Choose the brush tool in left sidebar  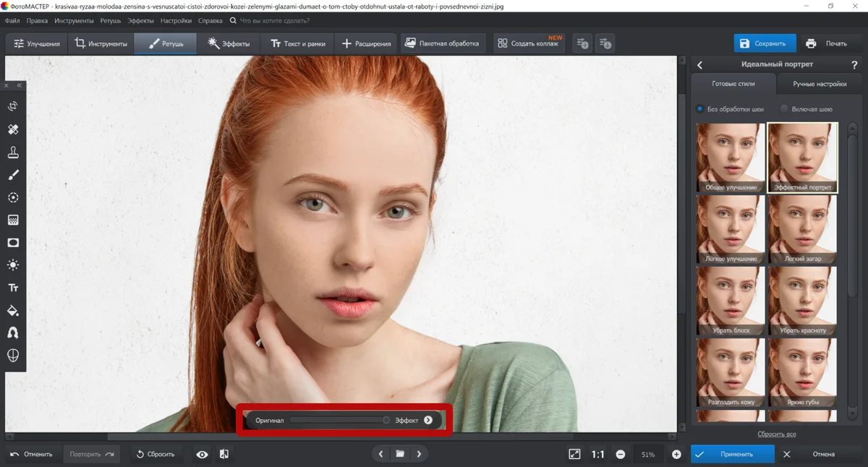[13, 175]
